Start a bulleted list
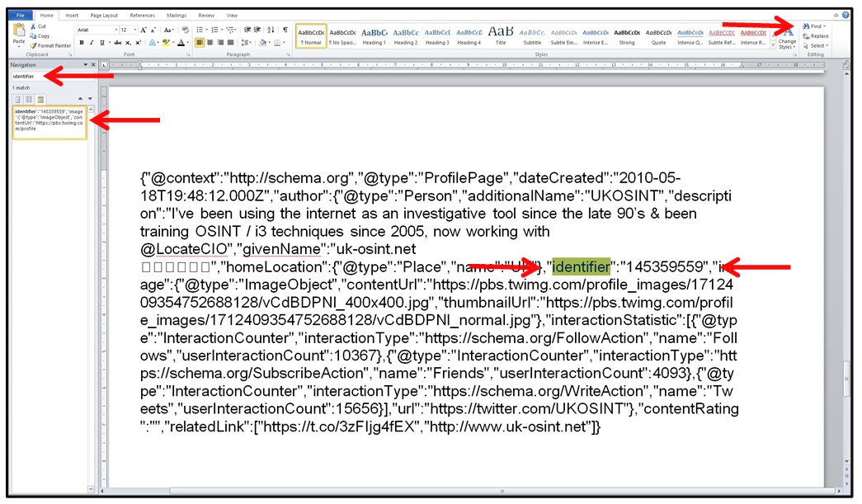This screenshot has height=504, width=862. pos(199,30)
